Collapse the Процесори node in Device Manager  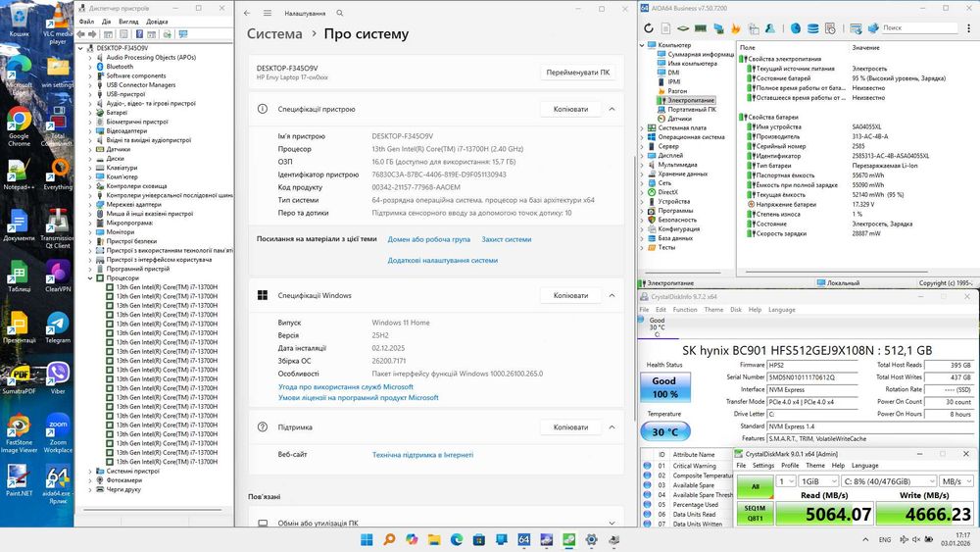coord(90,278)
